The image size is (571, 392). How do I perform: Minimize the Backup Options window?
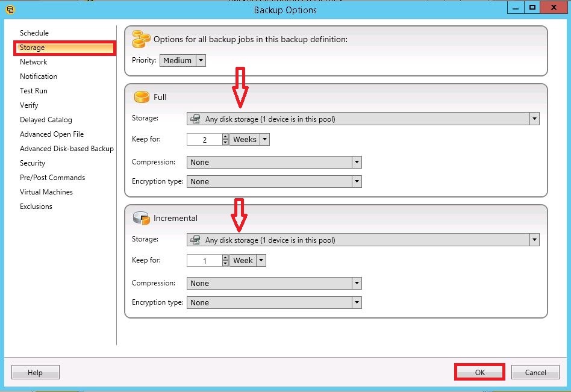pos(516,8)
